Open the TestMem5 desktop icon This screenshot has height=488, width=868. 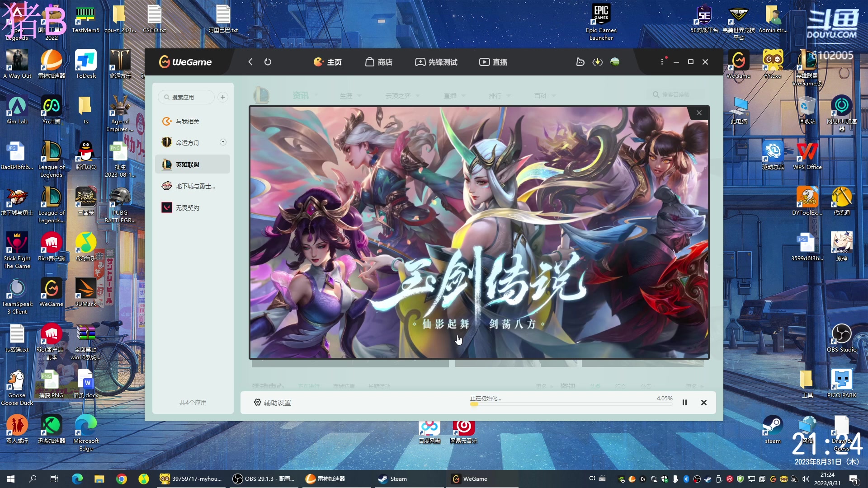coord(85,19)
